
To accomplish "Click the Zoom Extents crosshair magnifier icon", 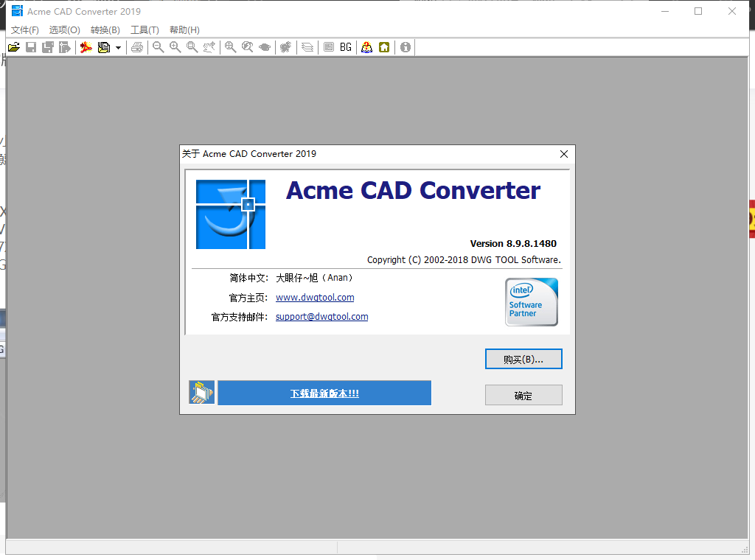I will (x=231, y=47).
